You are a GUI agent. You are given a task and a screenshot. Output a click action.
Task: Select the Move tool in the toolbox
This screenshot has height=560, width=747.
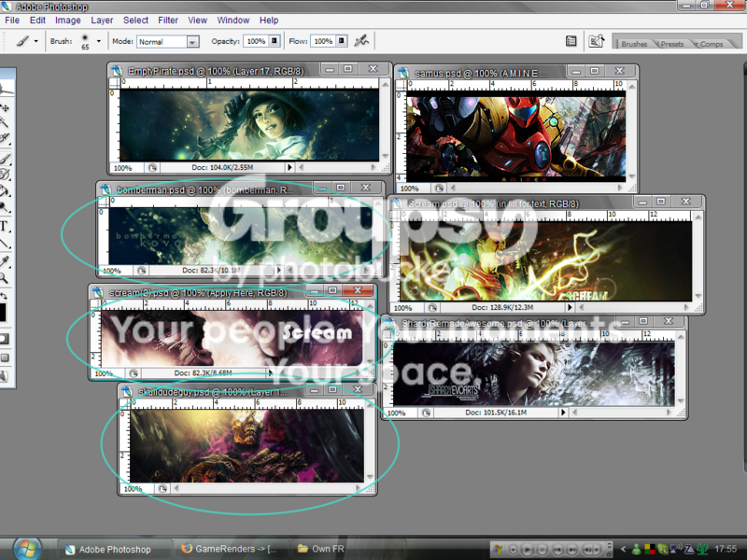pyautogui.click(x=5, y=107)
